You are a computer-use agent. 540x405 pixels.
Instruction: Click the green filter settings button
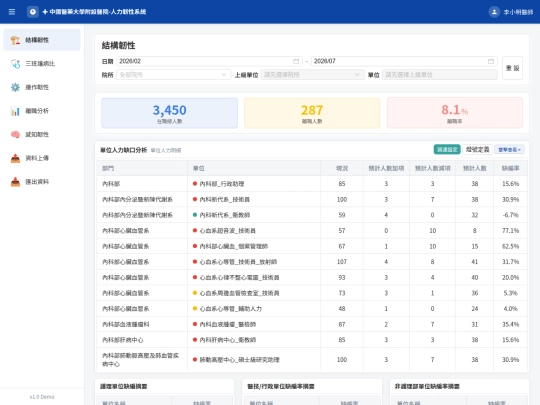[447, 149]
